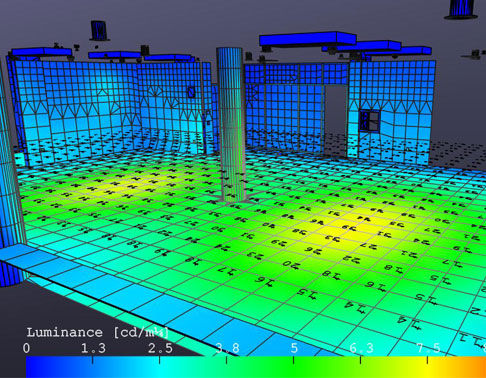Click the cylindrical luminaire at top right corner
The width and height of the screenshot is (486, 378).
coord(462,9)
